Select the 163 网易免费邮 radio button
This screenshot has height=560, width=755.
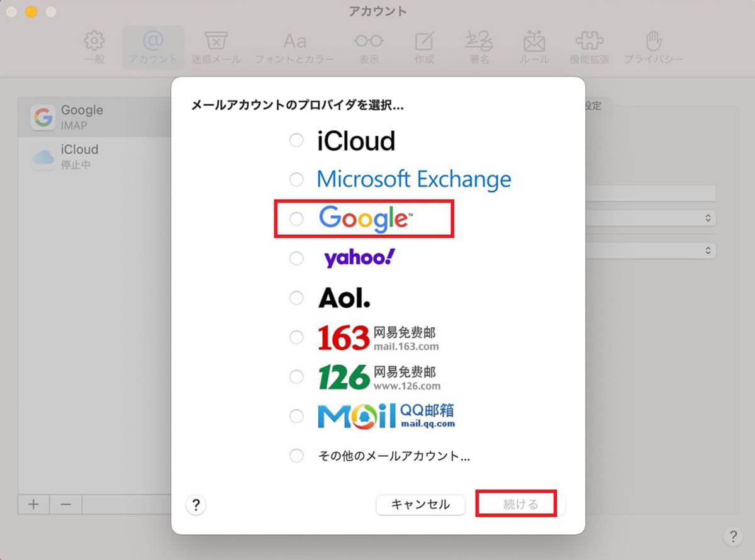(x=296, y=337)
